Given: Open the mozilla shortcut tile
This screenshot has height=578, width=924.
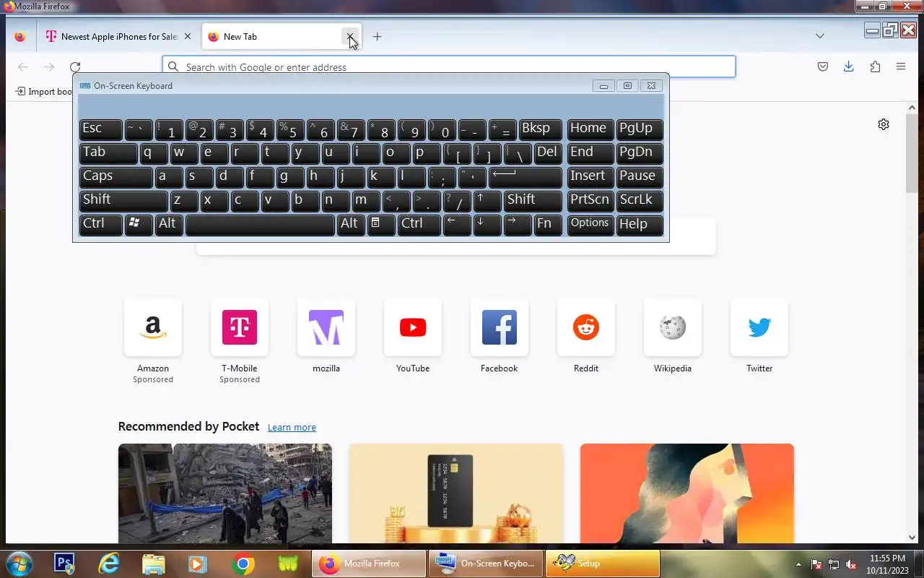Looking at the screenshot, I should pyautogui.click(x=326, y=327).
